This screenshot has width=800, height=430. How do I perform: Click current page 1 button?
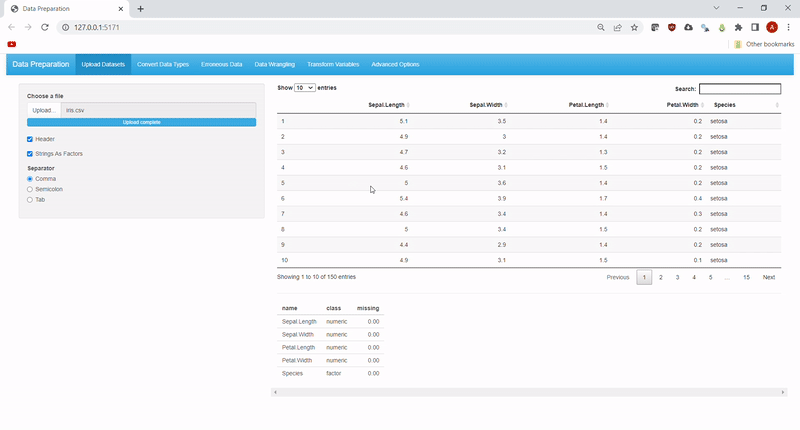[x=644, y=277]
